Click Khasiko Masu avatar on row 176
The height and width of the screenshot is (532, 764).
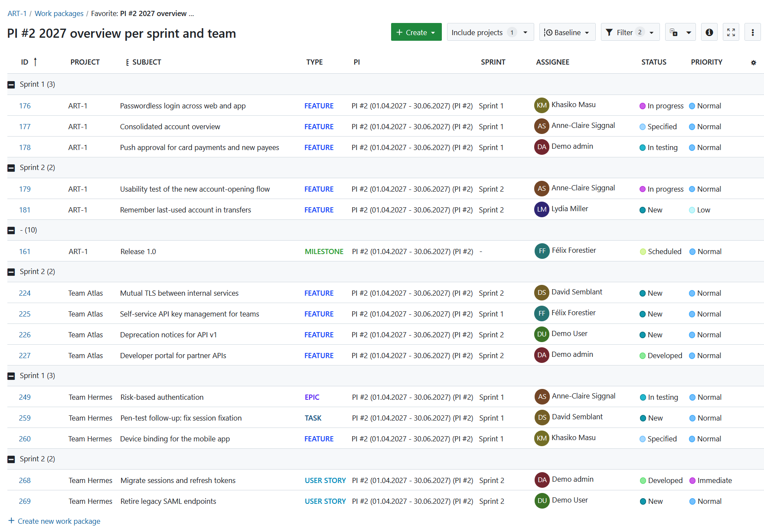tap(542, 105)
